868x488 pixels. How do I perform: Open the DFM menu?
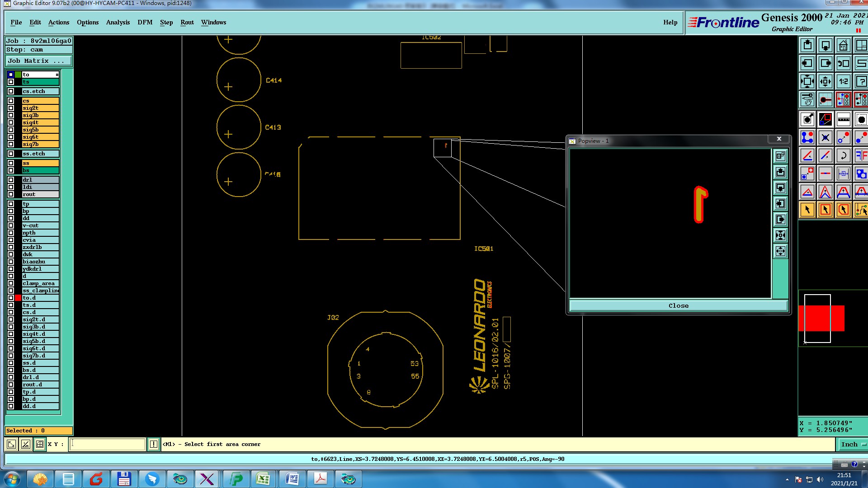tap(145, 22)
